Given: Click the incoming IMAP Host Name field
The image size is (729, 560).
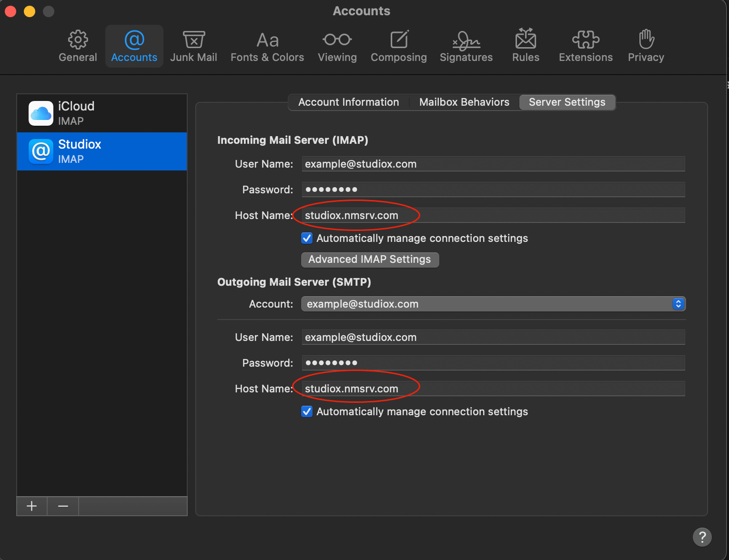Looking at the screenshot, I should (x=493, y=215).
